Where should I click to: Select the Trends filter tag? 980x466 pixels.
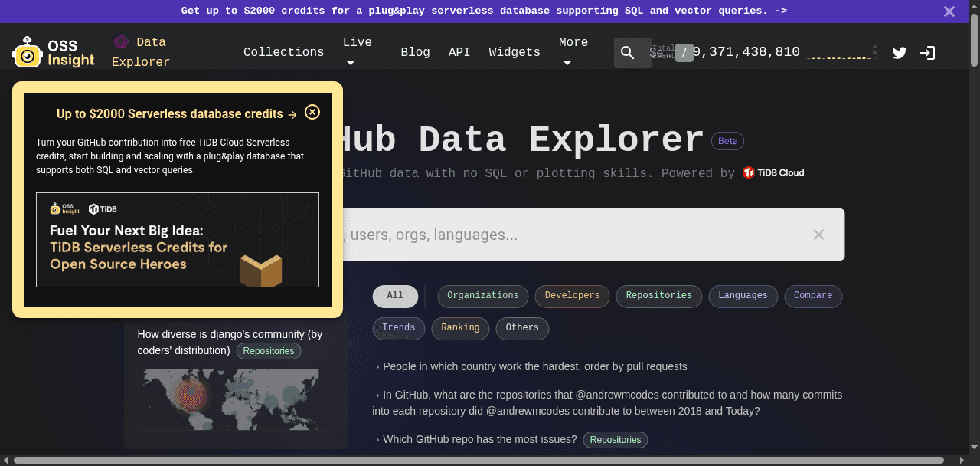click(399, 328)
